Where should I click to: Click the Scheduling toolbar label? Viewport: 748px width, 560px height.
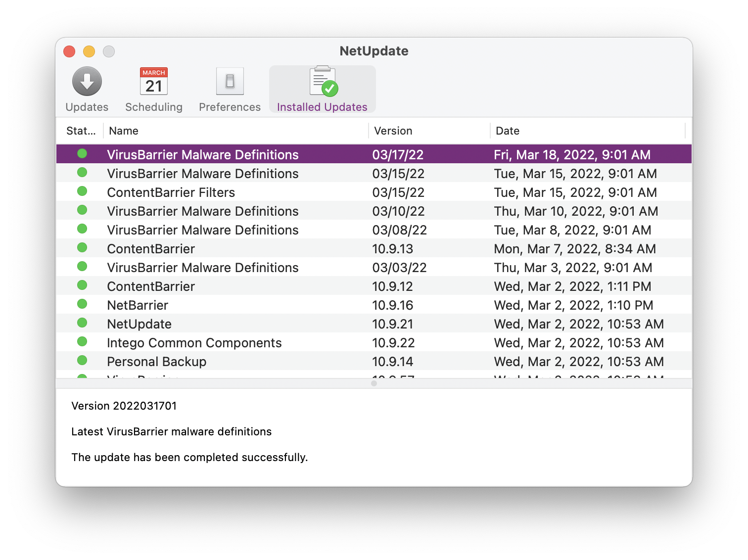click(x=154, y=107)
